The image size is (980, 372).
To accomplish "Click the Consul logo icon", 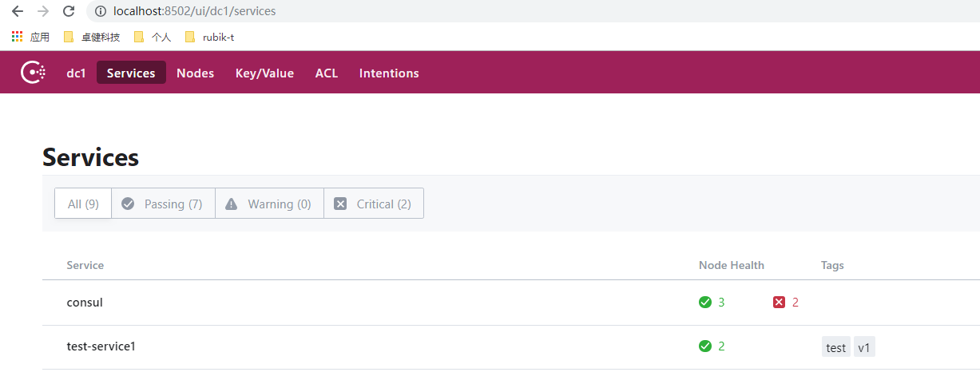I will pos(33,73).
